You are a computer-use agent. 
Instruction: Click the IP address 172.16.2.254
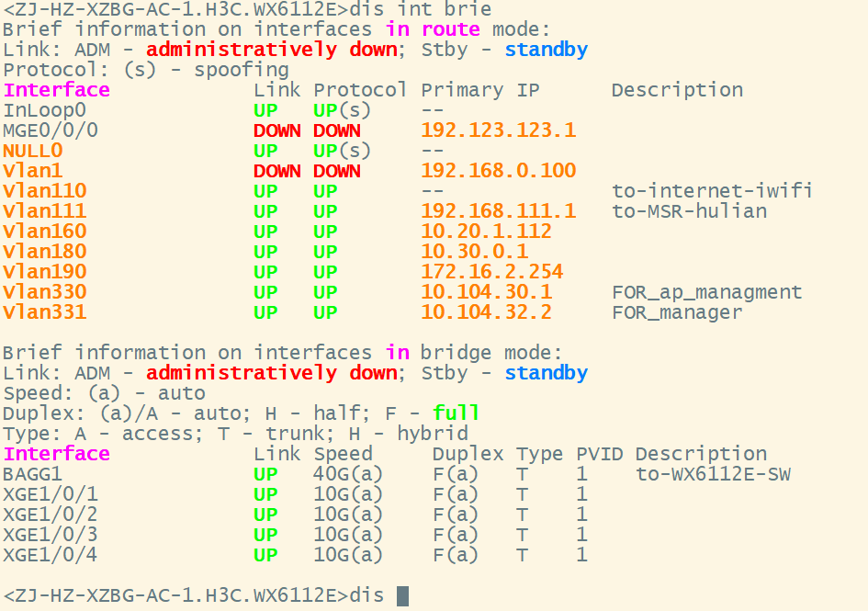491,272
